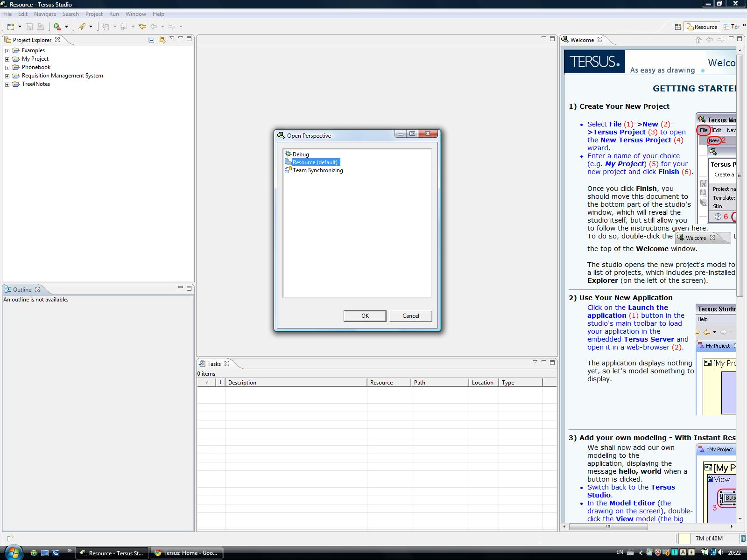The width and height of the screenshot is (747, 560).
Task: Click the Launch application toolbar icon
Action: 57,27
